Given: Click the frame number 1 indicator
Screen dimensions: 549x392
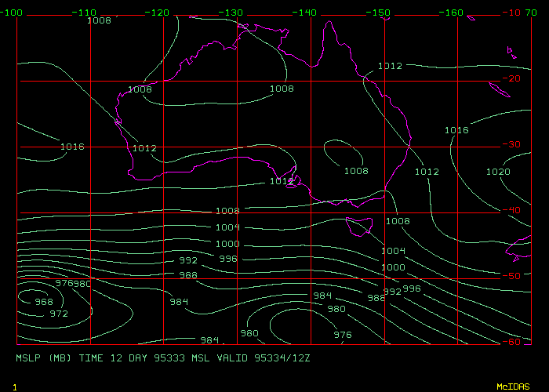Looking at the screenshot, I should (x=15, y=387).
